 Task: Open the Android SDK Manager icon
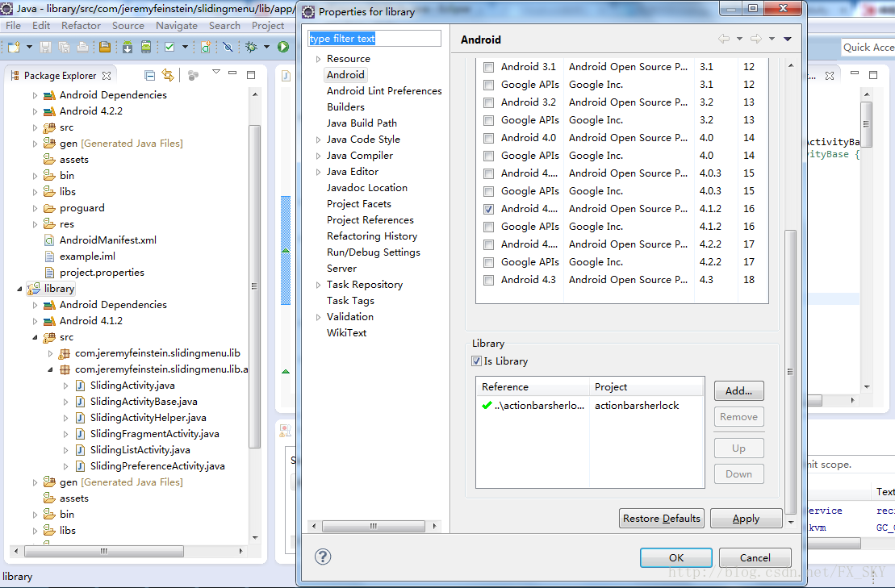click(128, 48)
